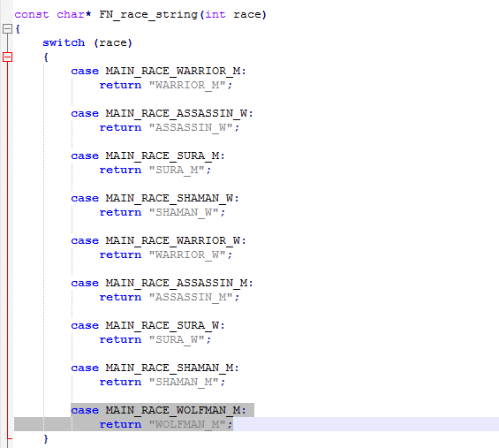Click the highlighted "WOLFMAN_M" string
The image size is (499, 448).
187,424
